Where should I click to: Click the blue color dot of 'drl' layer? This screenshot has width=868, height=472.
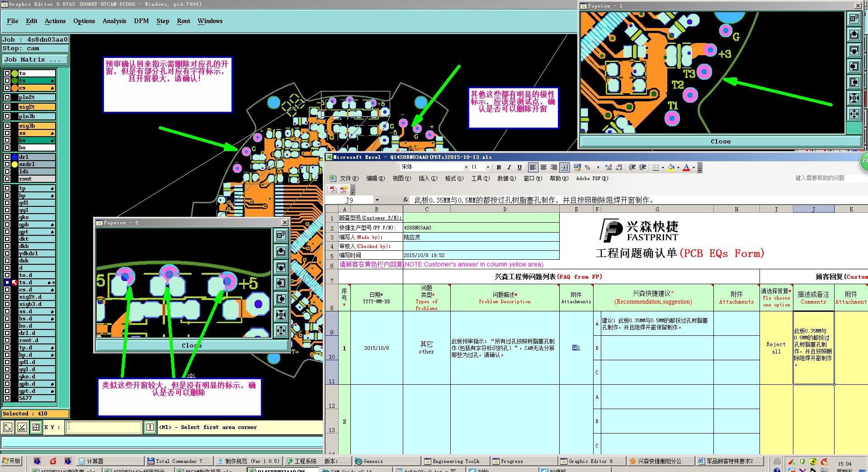point(14,157)
